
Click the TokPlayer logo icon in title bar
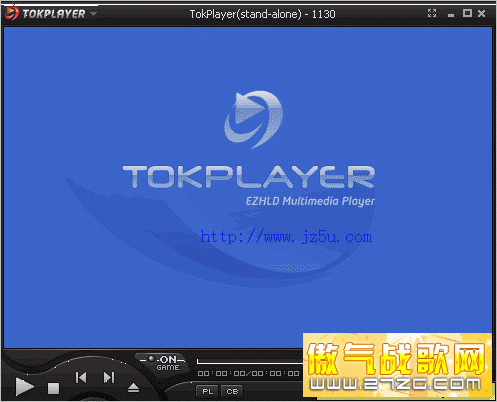(x=11, y=13)
